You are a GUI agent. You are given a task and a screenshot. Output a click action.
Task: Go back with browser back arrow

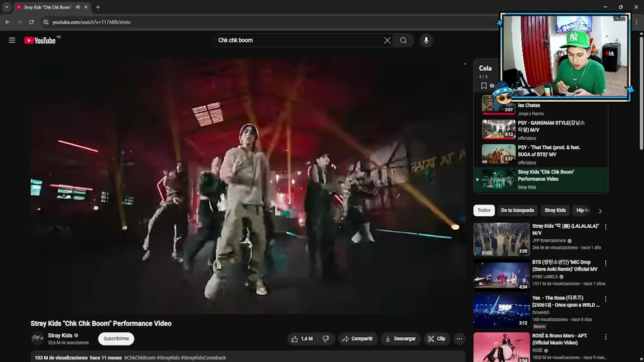[x=7, y=22]
